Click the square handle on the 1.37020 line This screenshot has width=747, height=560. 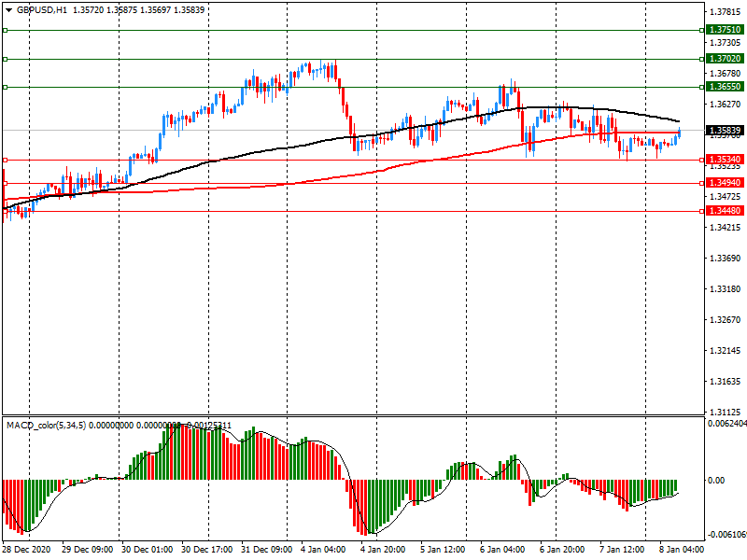(5, 59)
